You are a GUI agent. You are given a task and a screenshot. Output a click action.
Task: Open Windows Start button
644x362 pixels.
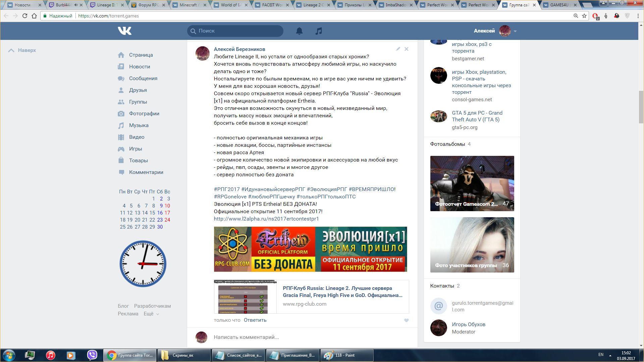tap(9, 355)
